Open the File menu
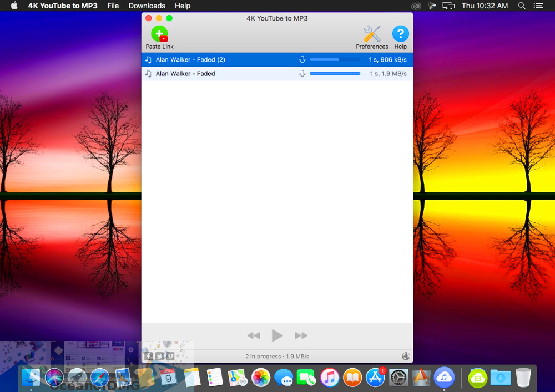 tap(113, 6)
